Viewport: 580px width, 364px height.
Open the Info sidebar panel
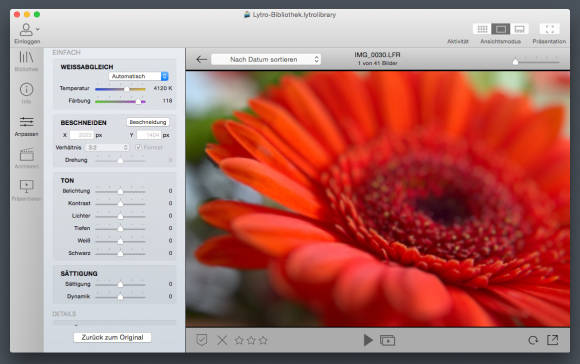coord(26,90)
